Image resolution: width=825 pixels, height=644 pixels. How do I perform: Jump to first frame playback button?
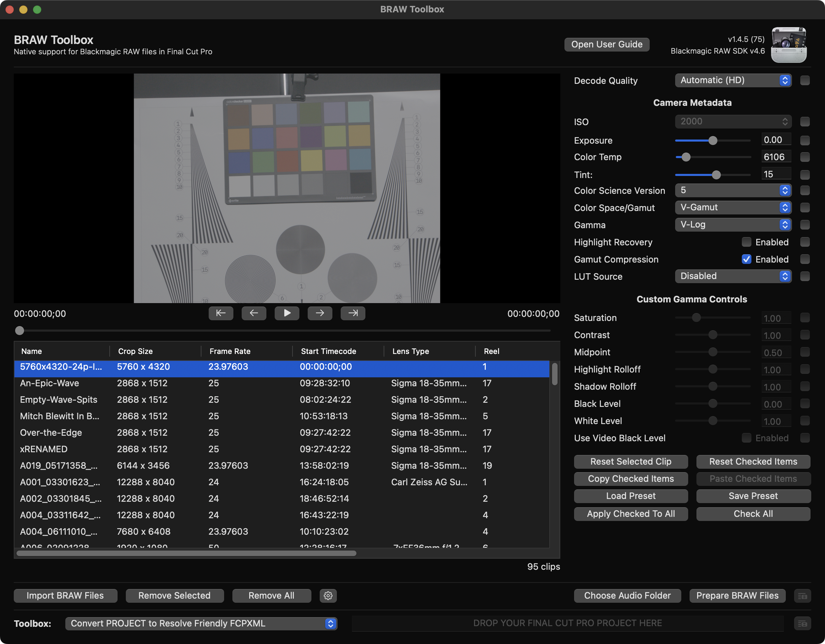(221, 313)
